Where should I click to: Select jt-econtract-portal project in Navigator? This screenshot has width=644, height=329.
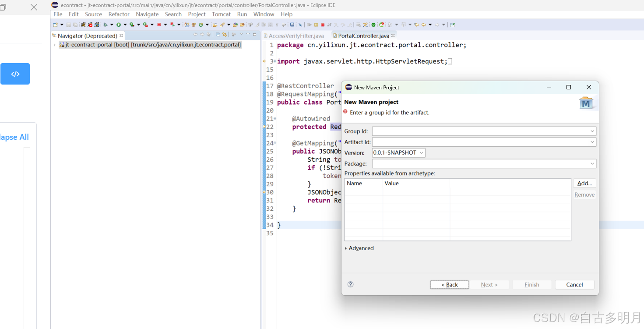[150, 45]
